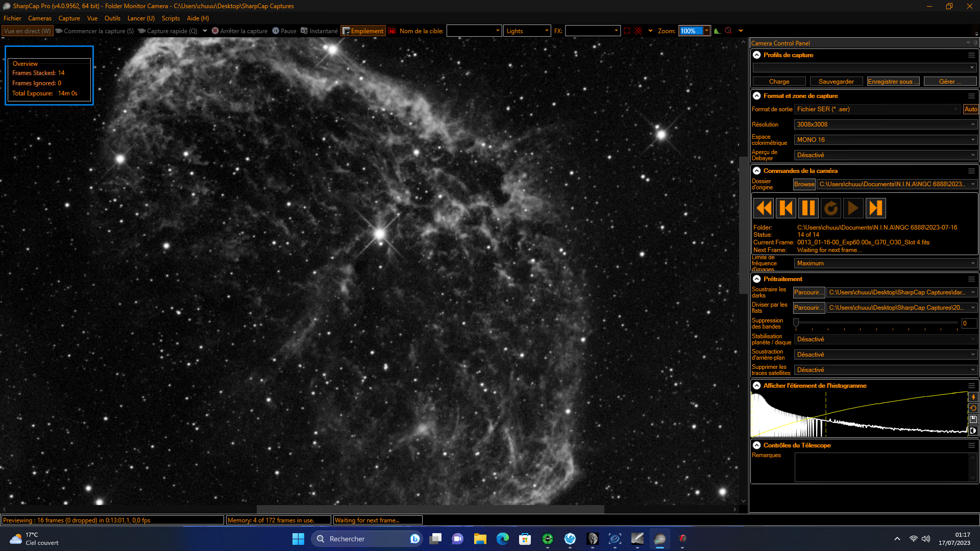Click the Browse button for Dossier d'origine
This screenshot has width=980, height=551.
point(804,184)
